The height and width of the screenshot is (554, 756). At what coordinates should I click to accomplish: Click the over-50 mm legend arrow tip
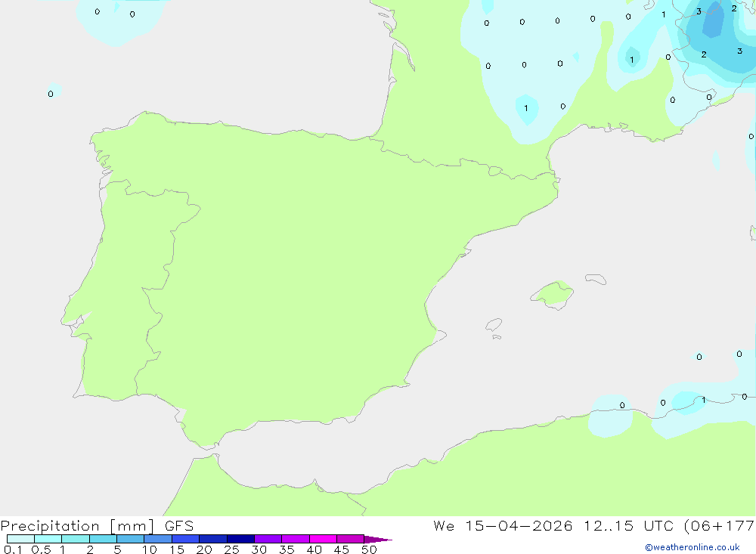pyautogui.click(x=378, y=539)
